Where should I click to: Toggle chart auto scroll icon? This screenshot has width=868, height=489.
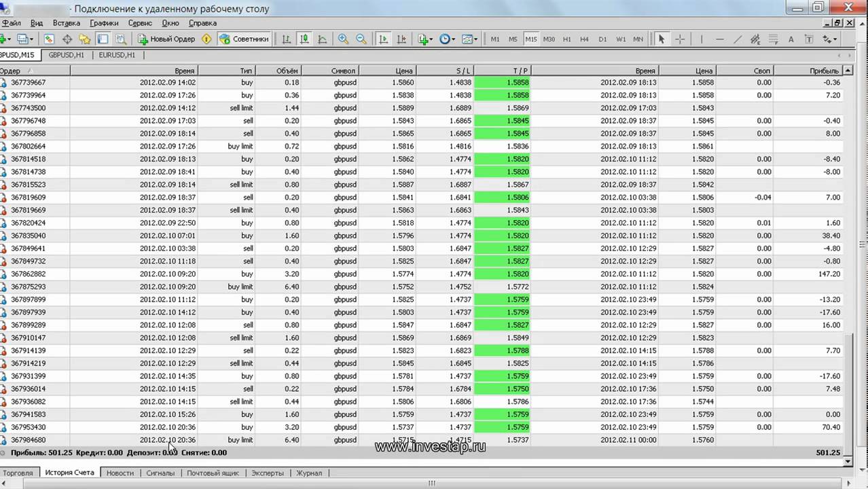[x=383, y=39]
